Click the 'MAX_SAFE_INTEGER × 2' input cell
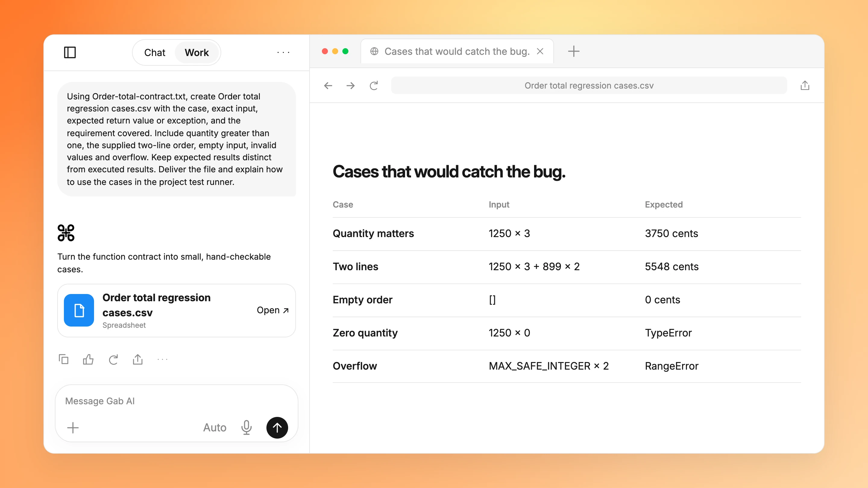 (549, 366)
